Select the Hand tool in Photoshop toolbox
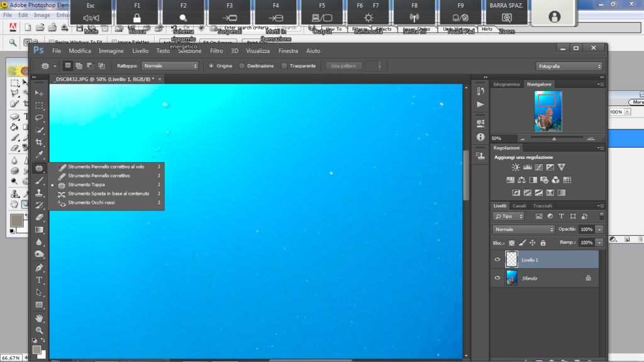 (39, 319)
